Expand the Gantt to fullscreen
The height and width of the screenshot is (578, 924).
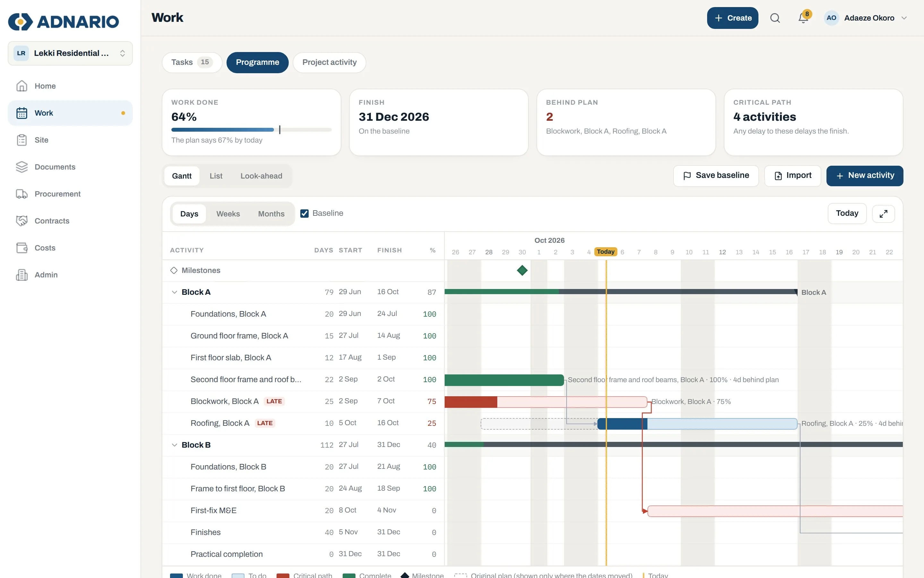point(883,214)
